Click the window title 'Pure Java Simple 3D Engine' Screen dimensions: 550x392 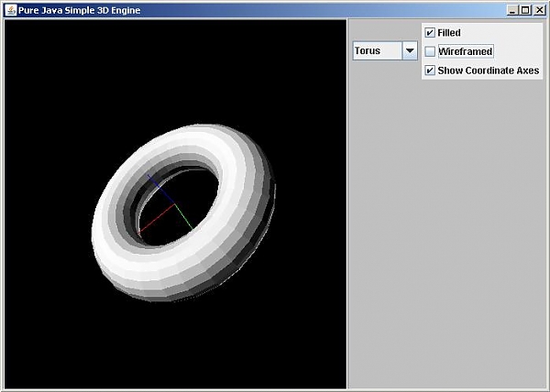[79, 10]
